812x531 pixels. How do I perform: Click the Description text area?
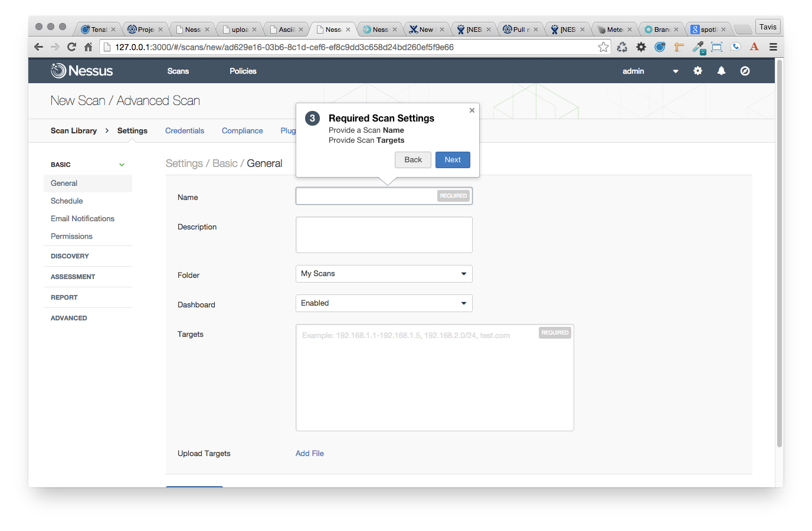(384, 235)
